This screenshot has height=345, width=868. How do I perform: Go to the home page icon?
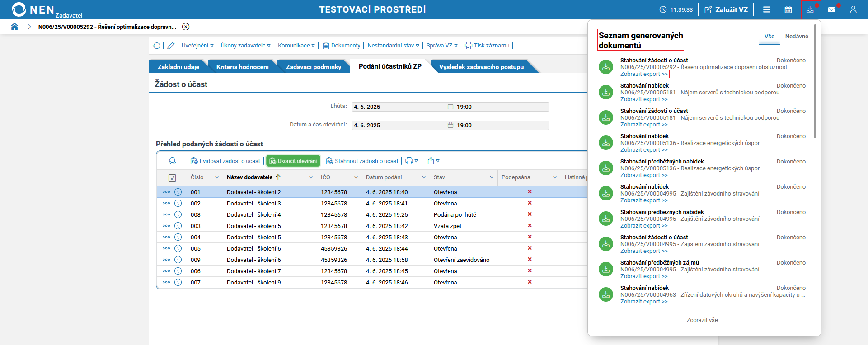[14, 27]
